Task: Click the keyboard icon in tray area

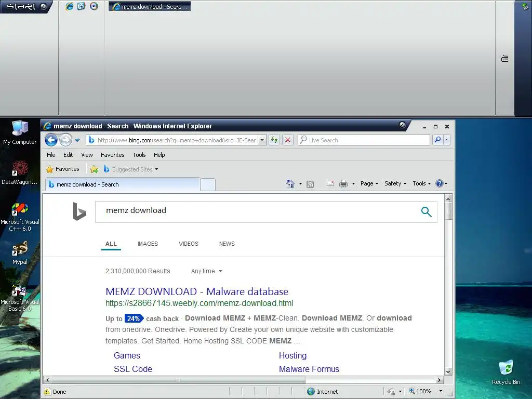Action: pyautogui.click(x=505, y=59)
